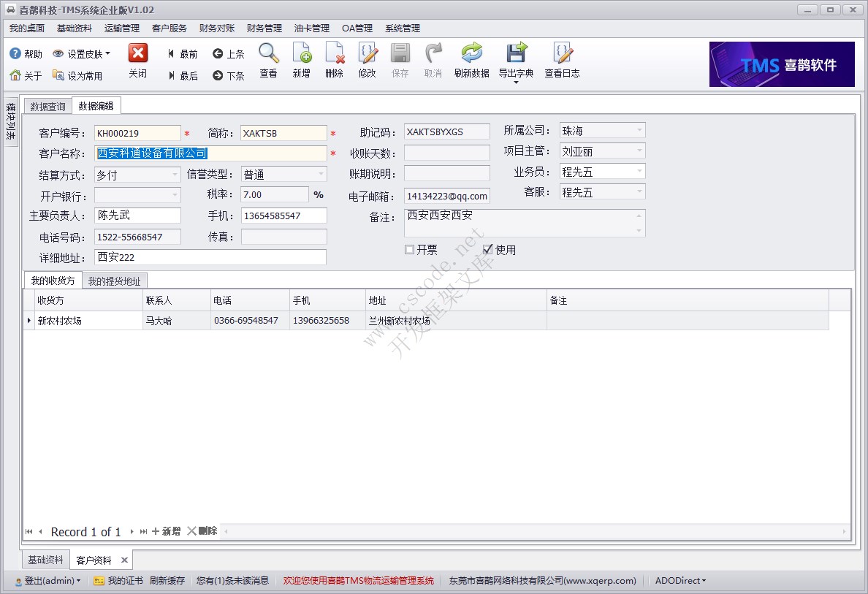Open the 运输管理 menu
868x594 pixels.
pos(122,28)
